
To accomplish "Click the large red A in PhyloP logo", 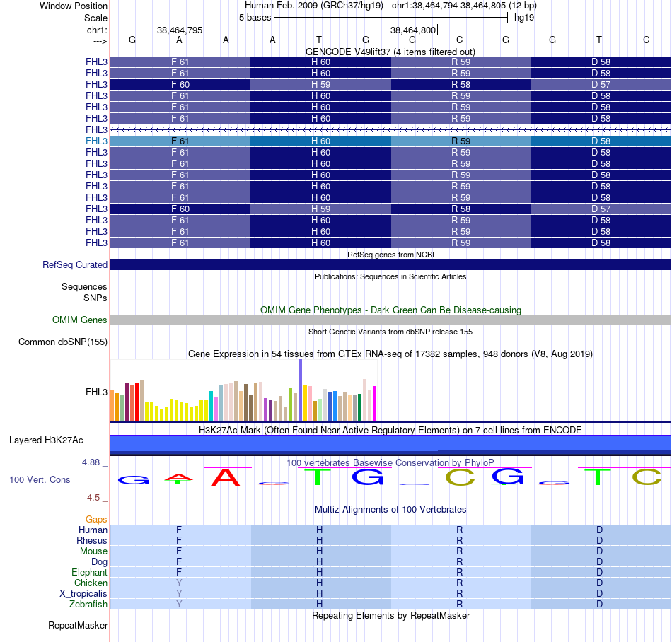I will coord(226,477).
